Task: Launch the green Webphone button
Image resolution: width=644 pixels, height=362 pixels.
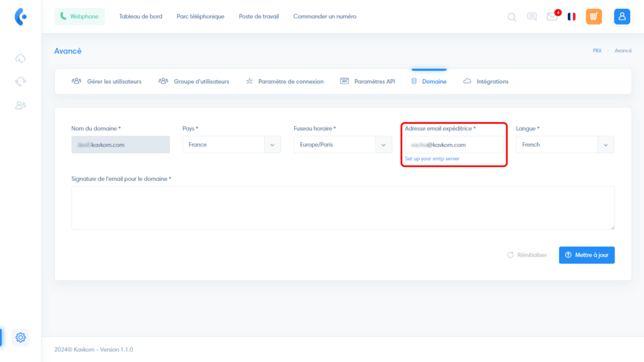Action: (x=79, y=16)
